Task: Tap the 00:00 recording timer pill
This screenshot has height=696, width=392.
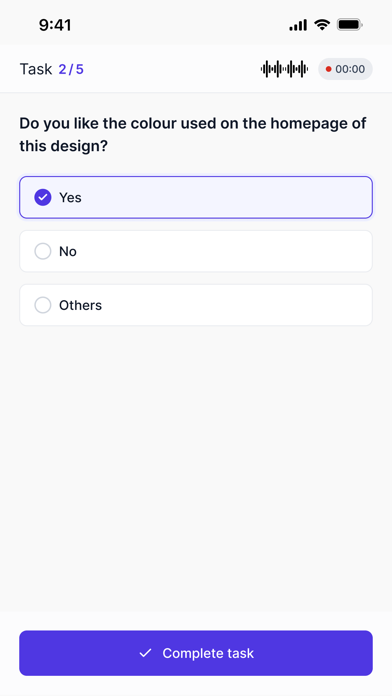Action: click(345, 69)
